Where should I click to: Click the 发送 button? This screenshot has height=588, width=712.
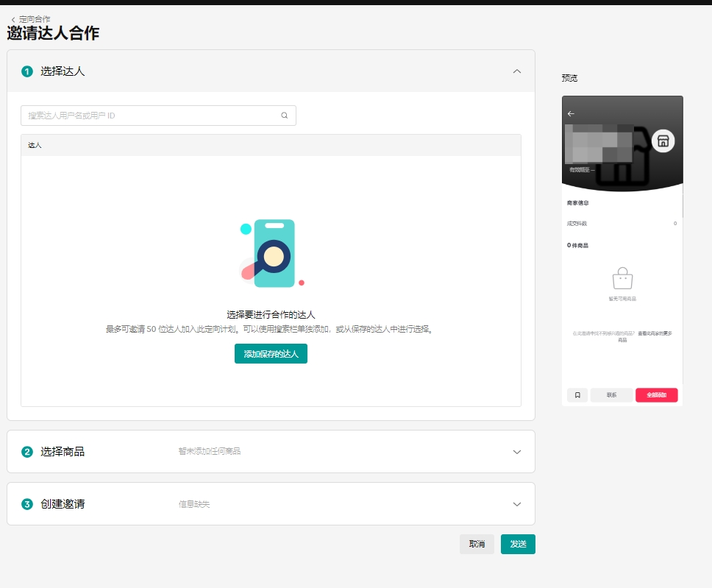pyautogui.click(x=518, y=544)
